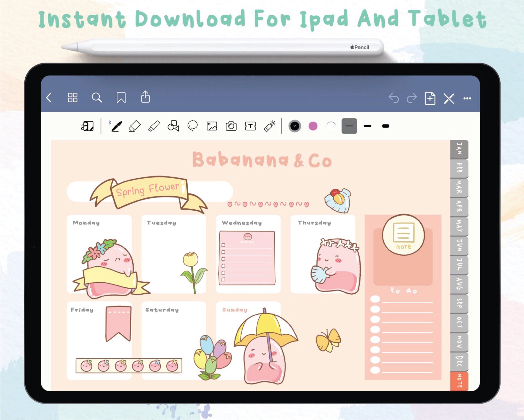
Task: Select the medium stroke width
Action: click(x=367, y=126)
